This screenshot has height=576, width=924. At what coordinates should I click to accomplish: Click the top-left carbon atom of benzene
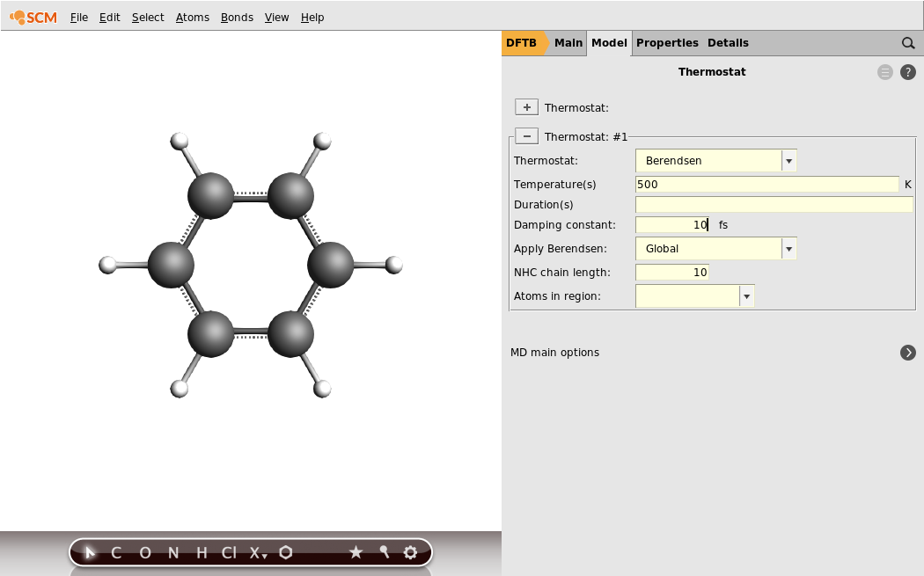[210, 195]
